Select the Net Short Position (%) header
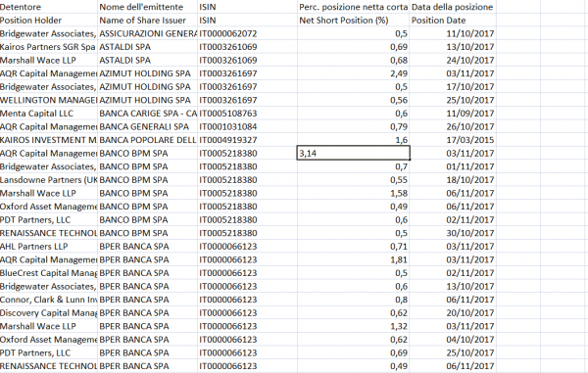Viewport: 588px width, 373px height. click(x=354, y=21)
